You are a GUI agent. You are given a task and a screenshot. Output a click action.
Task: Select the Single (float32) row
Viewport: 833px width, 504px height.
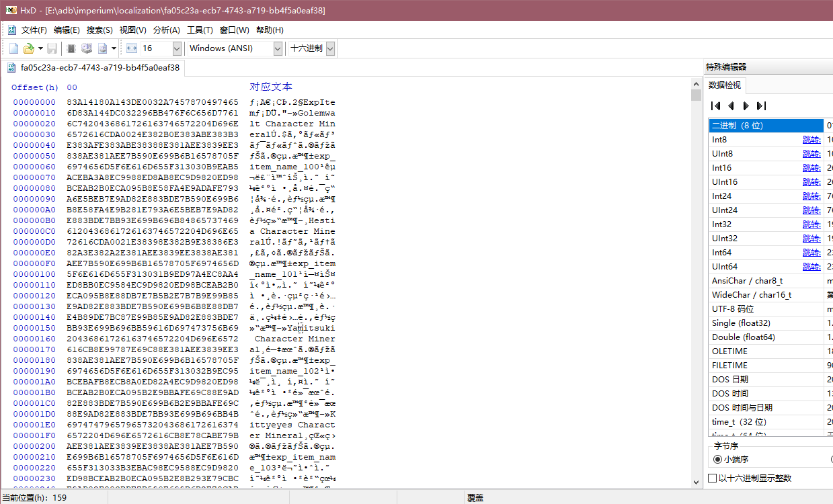point(770,323)
